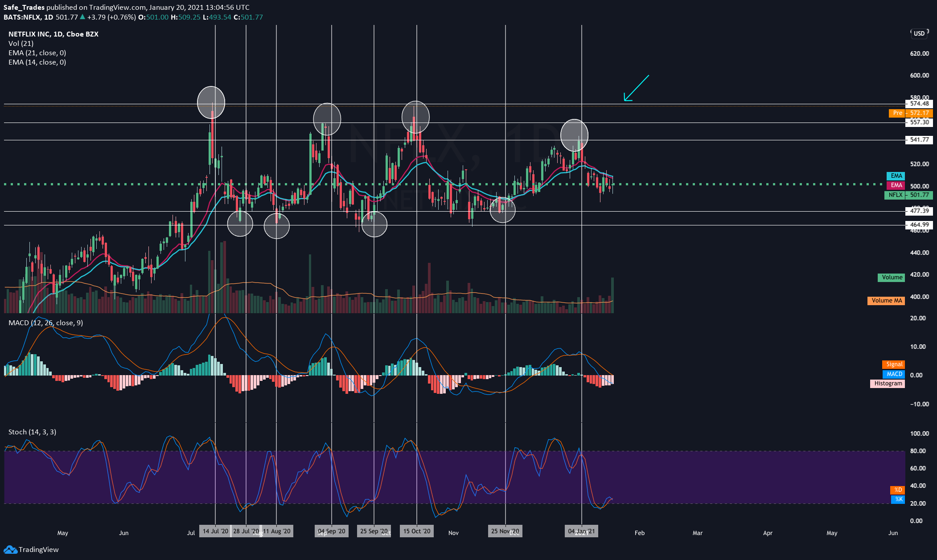Click the 100.00 tick on the Stoch scale
The height and width of the screenshot is (560, 937).
click(x=920, y=433)
